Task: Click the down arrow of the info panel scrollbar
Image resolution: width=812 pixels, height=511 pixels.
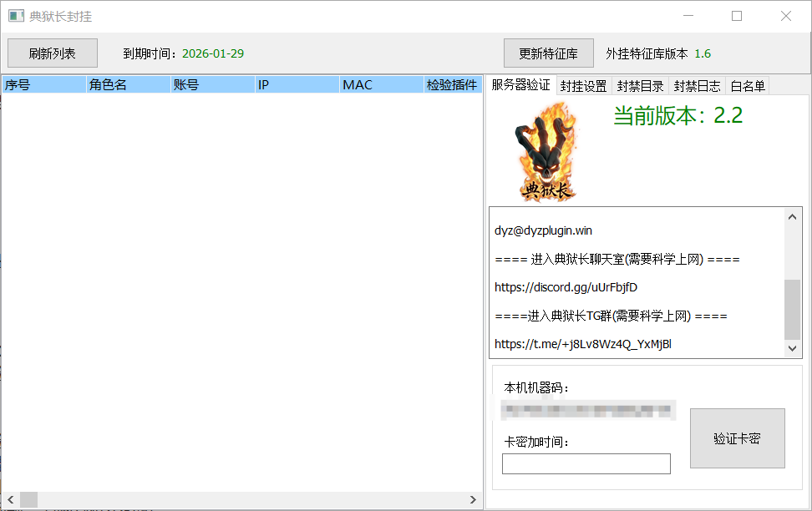Action: 792,349
